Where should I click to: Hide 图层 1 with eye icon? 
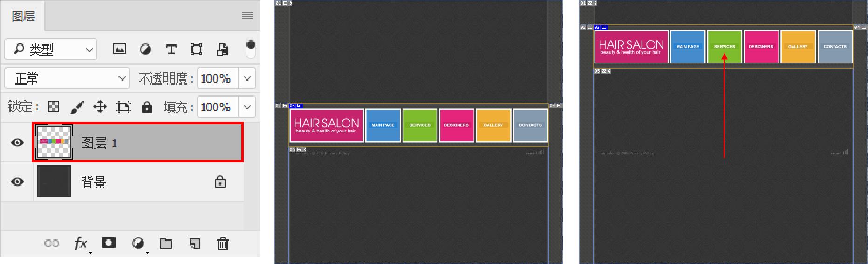click(17, 142)
